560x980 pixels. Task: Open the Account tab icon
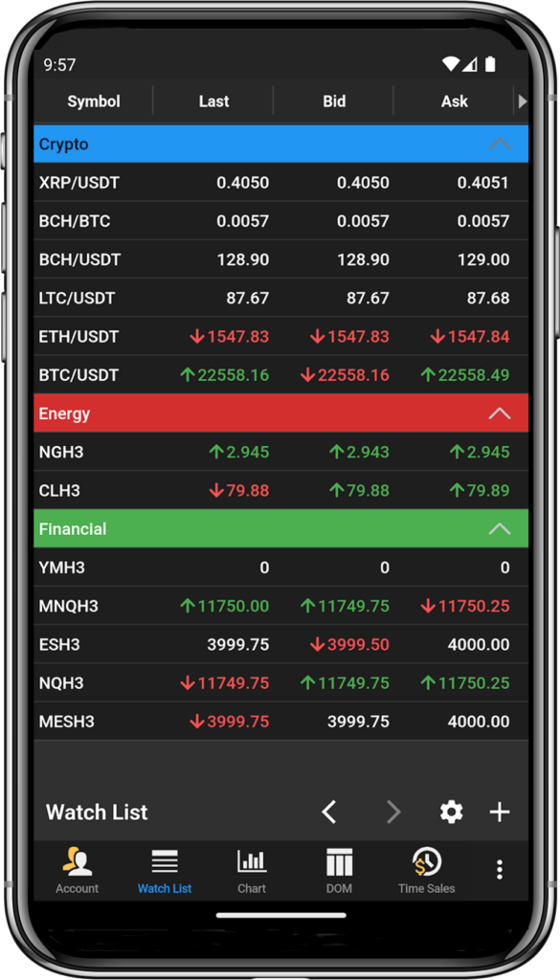tap(78, 862)
